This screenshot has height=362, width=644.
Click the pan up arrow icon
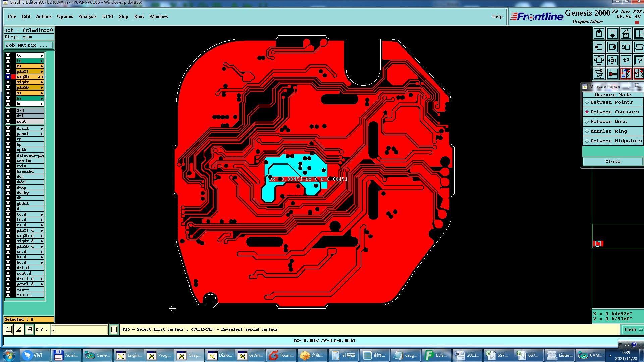pos(599,34)
